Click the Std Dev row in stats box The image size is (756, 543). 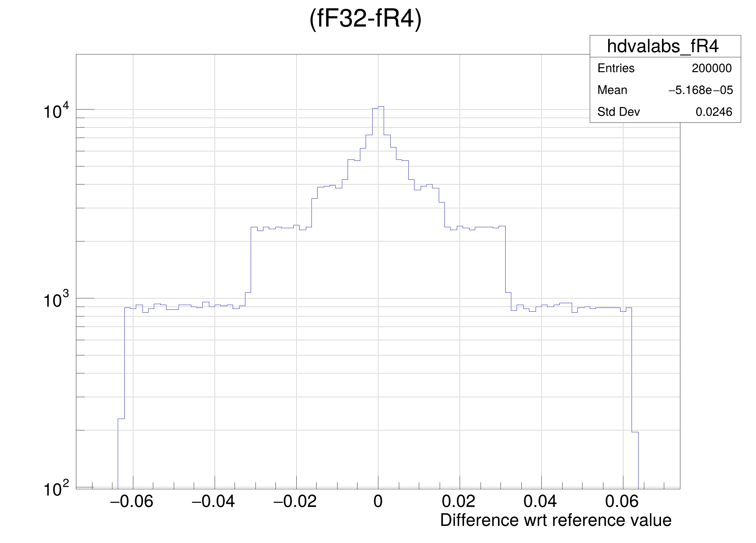[x=665, y=112]
